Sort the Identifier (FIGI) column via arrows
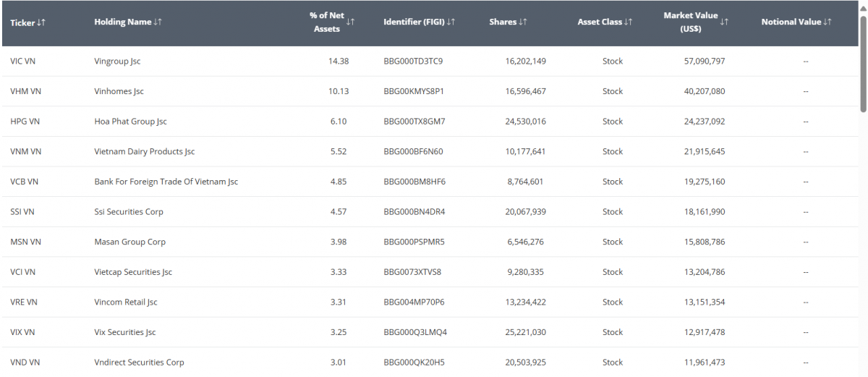The height and width of the screenshot is (377, 868). click(x=451, y=22)
